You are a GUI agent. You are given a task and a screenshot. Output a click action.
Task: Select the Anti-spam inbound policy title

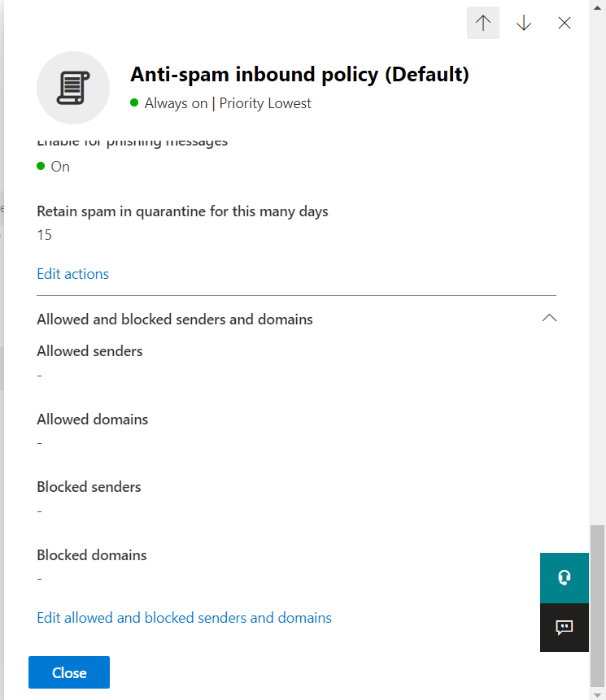point(299,75)
